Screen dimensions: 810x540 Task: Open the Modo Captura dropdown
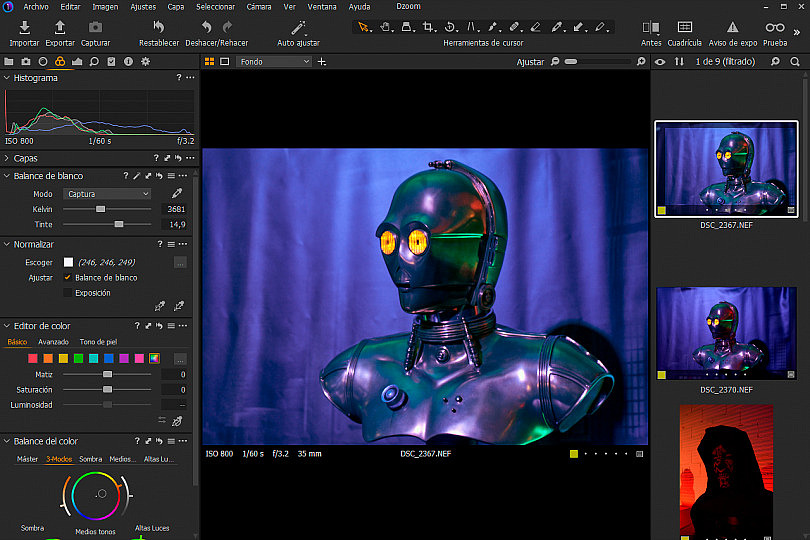107,194
